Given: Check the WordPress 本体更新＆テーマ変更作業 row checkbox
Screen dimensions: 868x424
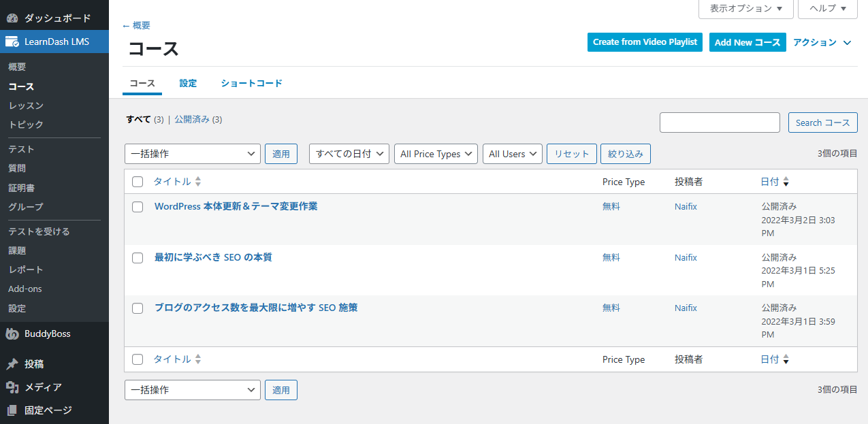Looking at the screenshot, I should (138, 207).
